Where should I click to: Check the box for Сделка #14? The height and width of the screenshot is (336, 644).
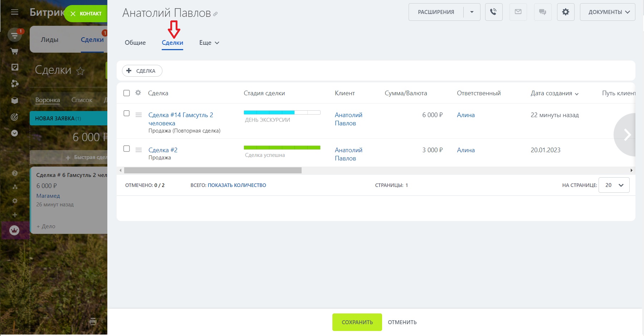click(127, 114)
